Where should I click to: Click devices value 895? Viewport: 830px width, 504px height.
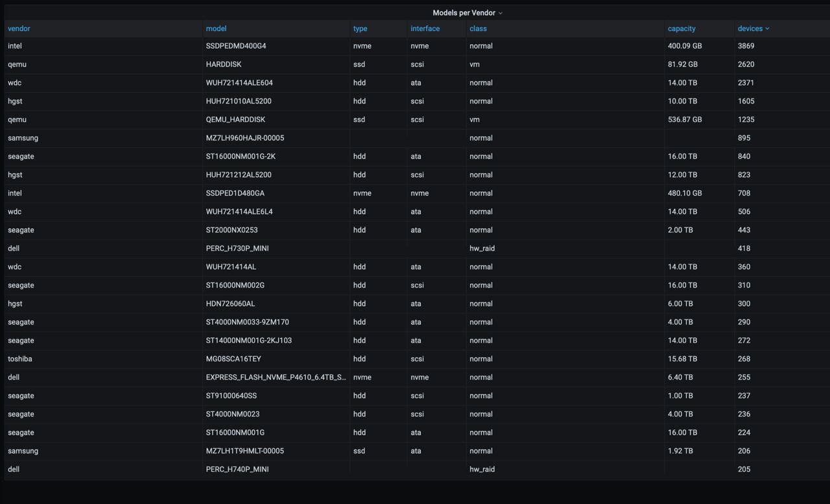(744, 138)
